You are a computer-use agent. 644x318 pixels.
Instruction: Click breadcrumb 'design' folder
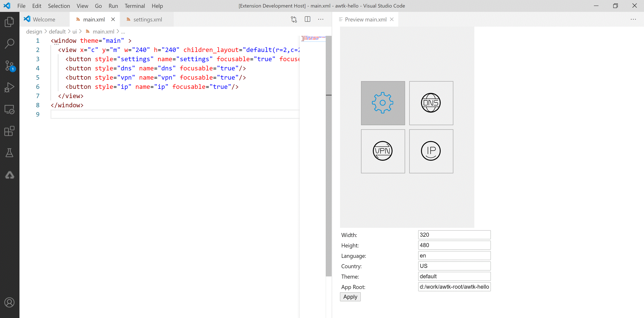(x=34, y=32)
